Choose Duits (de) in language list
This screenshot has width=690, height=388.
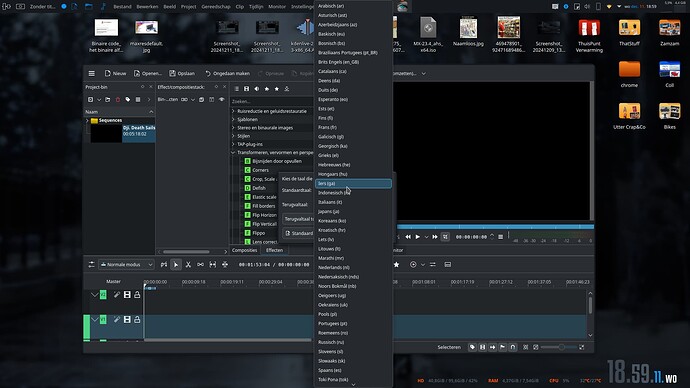click(x=353, y=90)
